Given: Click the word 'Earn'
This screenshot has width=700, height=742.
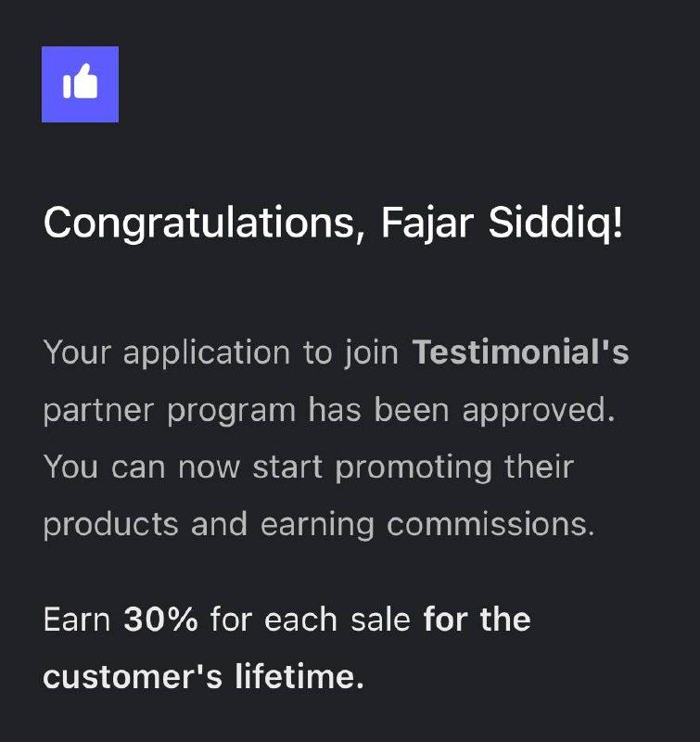Looking at the screenshot, I should [x=77, y=620].
